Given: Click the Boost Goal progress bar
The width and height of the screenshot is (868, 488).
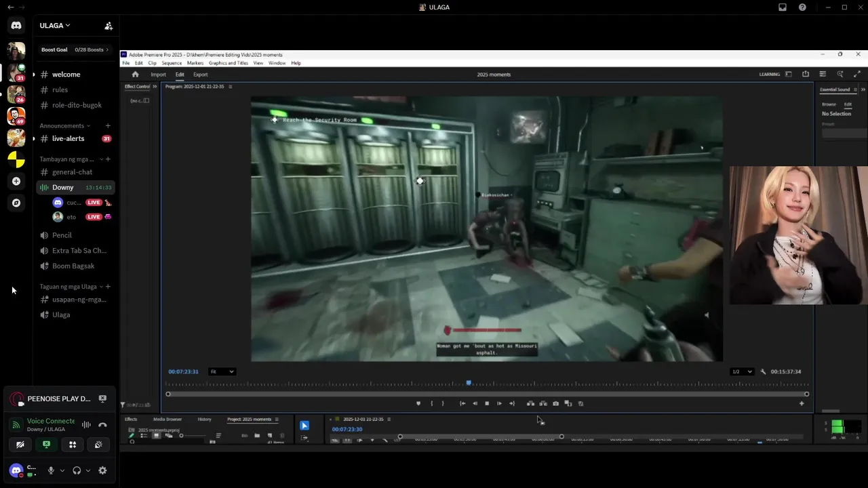Looking at the screenshot, I should tap(75, 49).
